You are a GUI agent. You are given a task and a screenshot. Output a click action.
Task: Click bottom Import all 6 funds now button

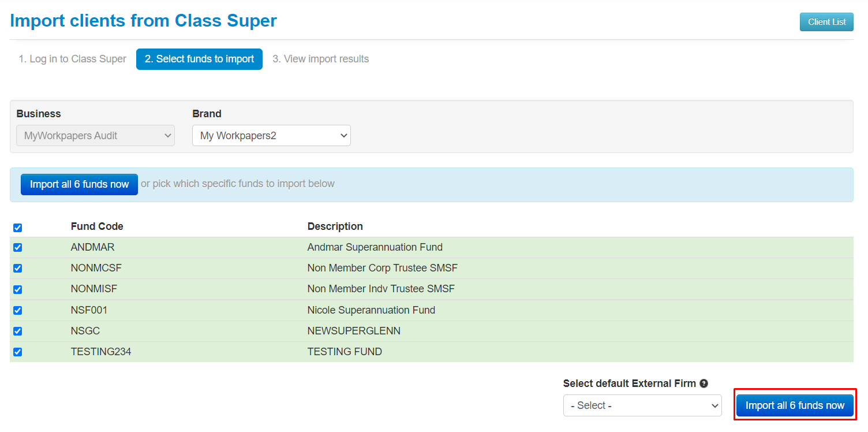[795, 405]
